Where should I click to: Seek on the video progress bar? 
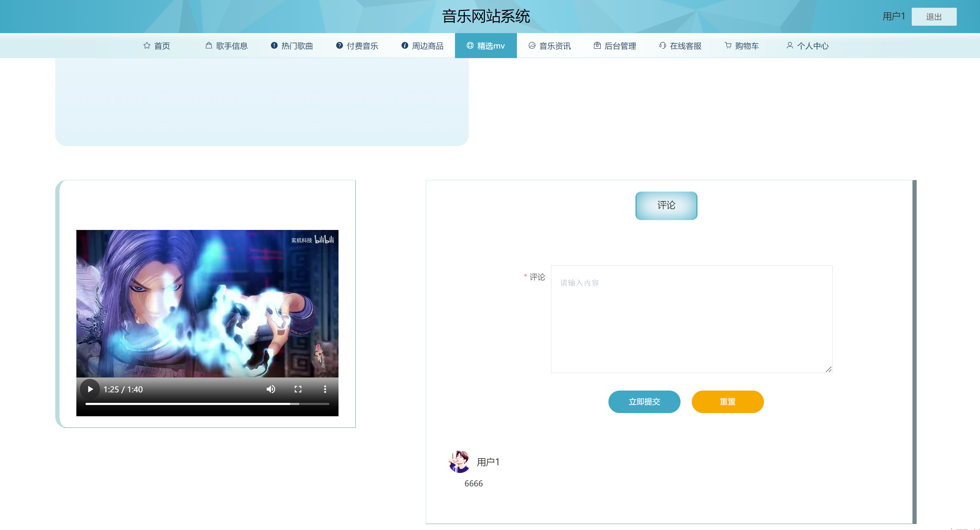207,404
